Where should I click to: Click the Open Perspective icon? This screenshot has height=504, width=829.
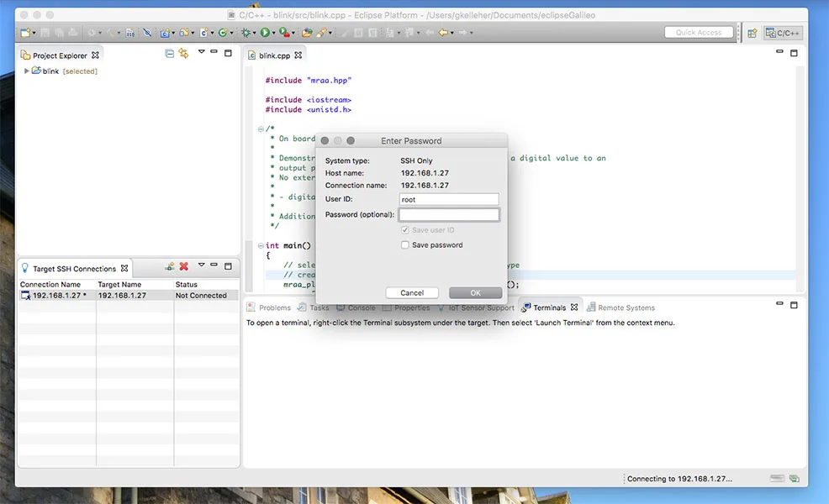(x=752, y=33)
